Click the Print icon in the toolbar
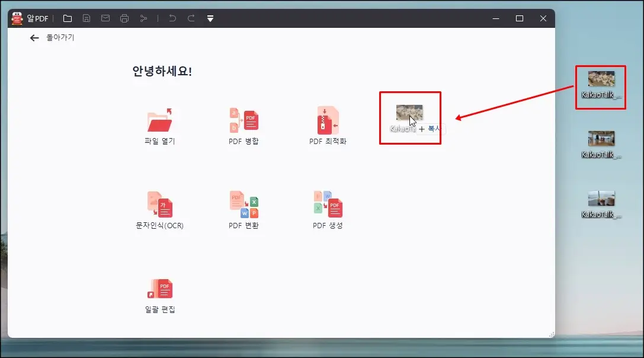Viewport: 644px width, 358px height. click(x=124, y=18)
